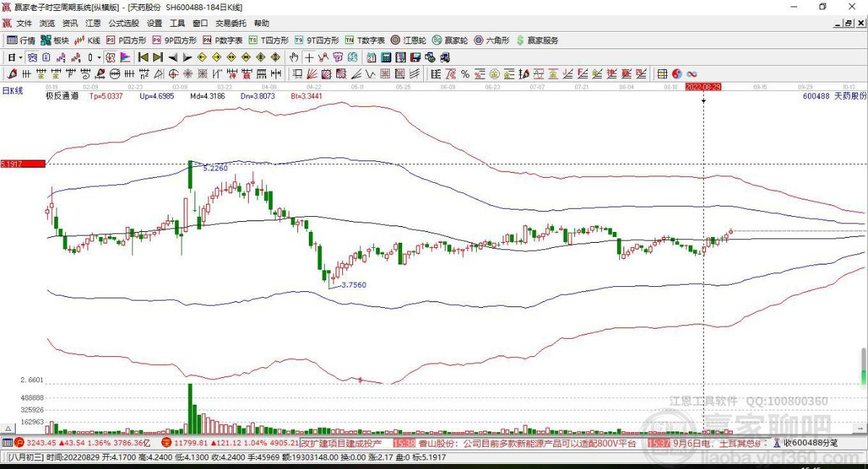Move chart left with black arrow
Viewport: 868px width, 469px height.
(174, 57)
